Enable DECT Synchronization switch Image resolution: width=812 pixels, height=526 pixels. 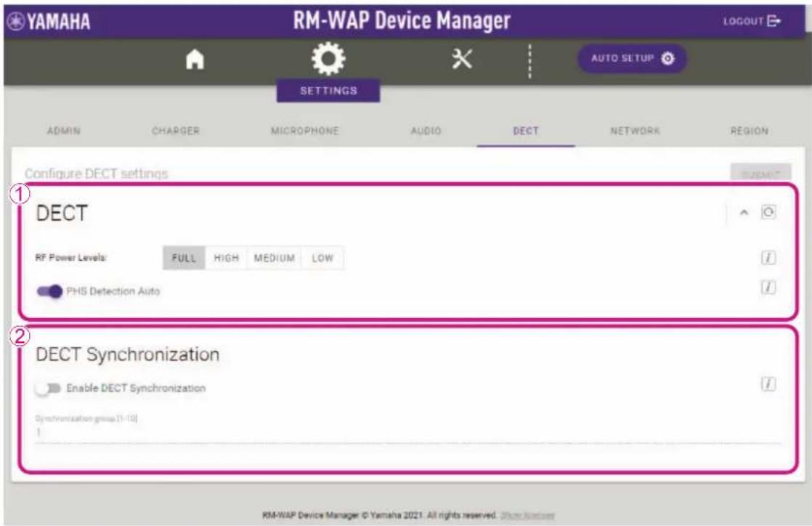(x=48, y=388)
